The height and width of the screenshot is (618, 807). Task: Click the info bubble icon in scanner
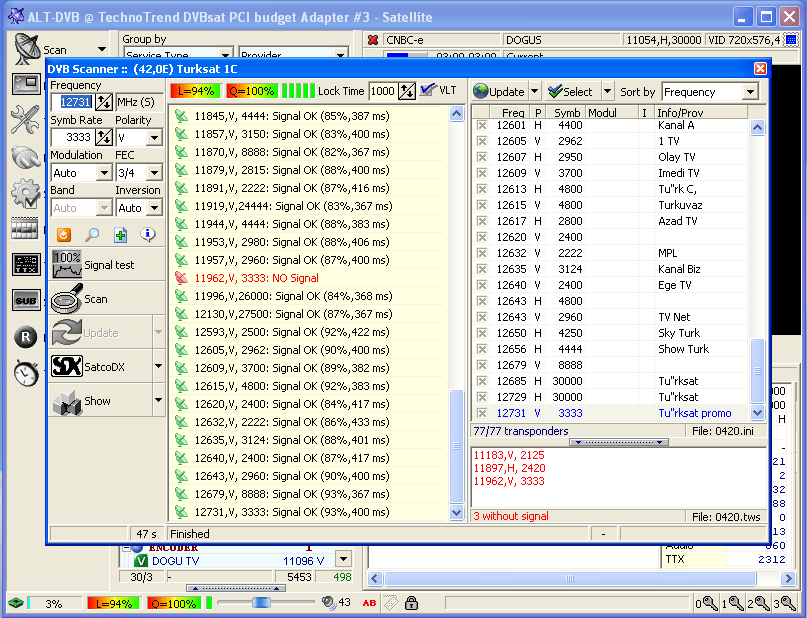pyautogui.click(x=148, y=235)
